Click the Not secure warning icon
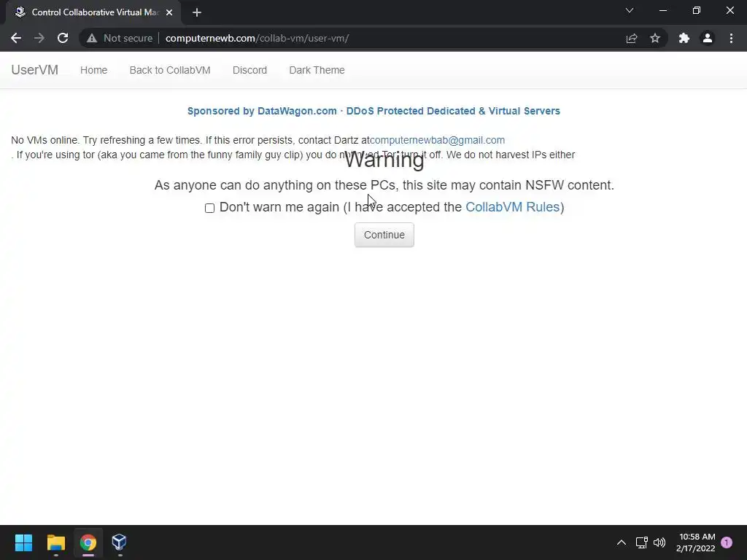The width and height of the screenshot is (747, 560). point(92,38)
